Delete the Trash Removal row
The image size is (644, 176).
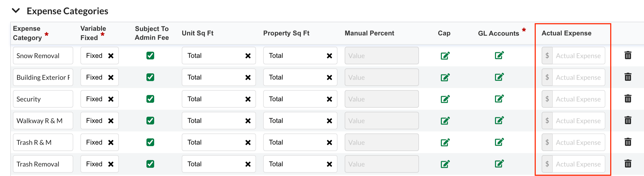tap(628, 164)
